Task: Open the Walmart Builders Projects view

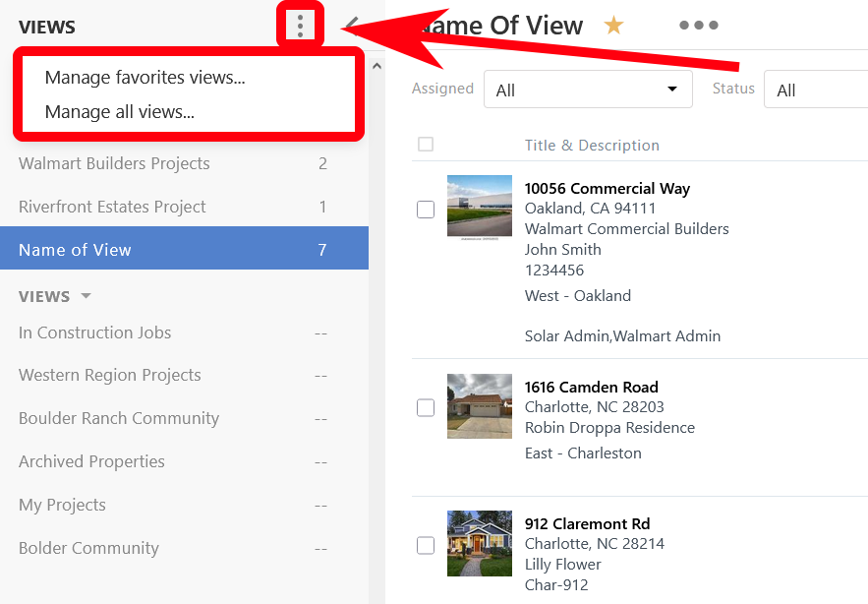Action: (x=114, y=163)
